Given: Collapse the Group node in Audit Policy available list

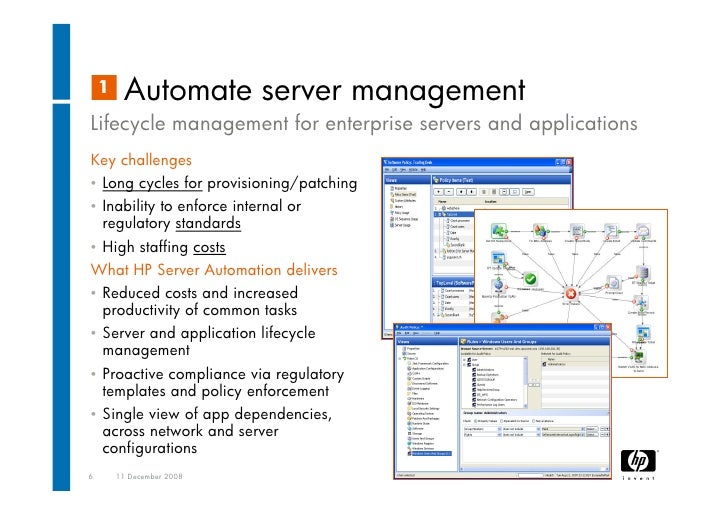Looking at the screenshot, I should tap(464, 364).
